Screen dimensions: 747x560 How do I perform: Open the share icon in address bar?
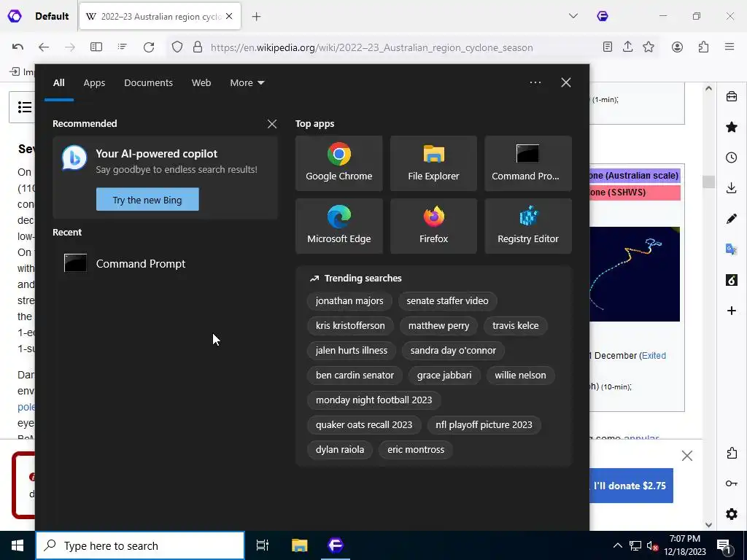(x=628, y=47)
